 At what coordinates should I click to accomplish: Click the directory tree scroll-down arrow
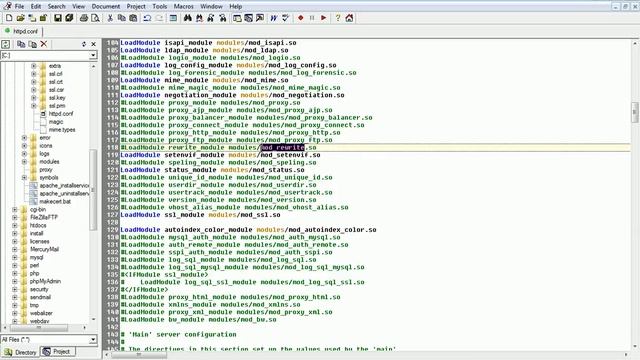(x=93, y=320)
